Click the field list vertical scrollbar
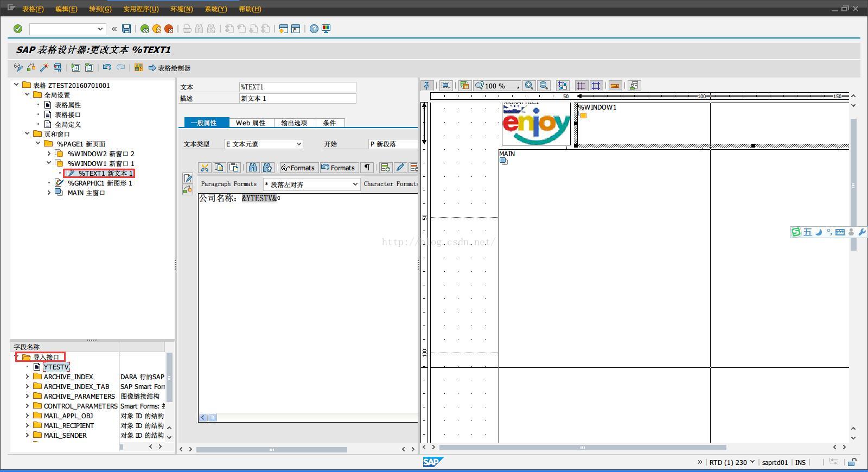Screen dimensions: 868x472 (169, 377)
